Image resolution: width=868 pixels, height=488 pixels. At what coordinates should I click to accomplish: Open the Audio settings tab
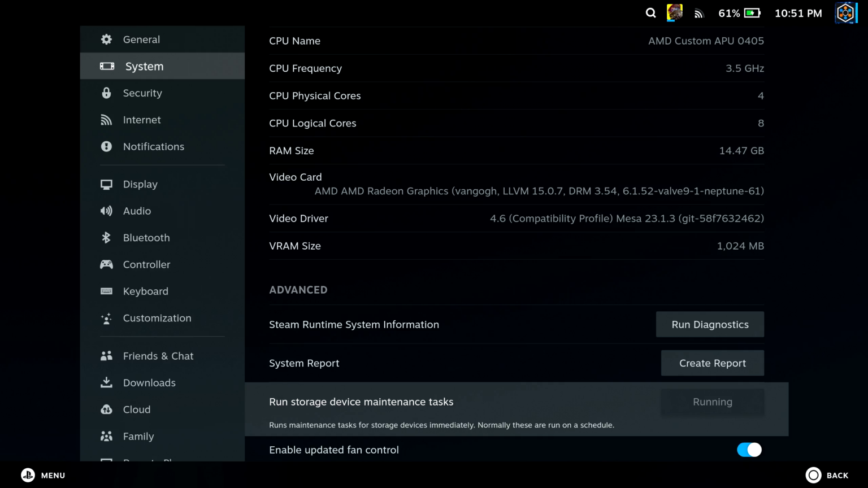tap(137, 211)
